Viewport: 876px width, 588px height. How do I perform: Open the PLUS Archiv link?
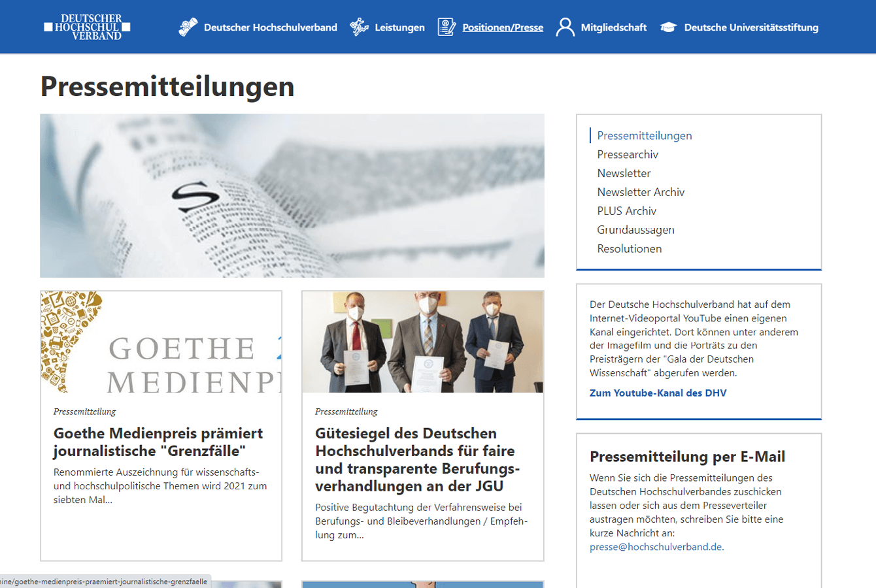626,211
